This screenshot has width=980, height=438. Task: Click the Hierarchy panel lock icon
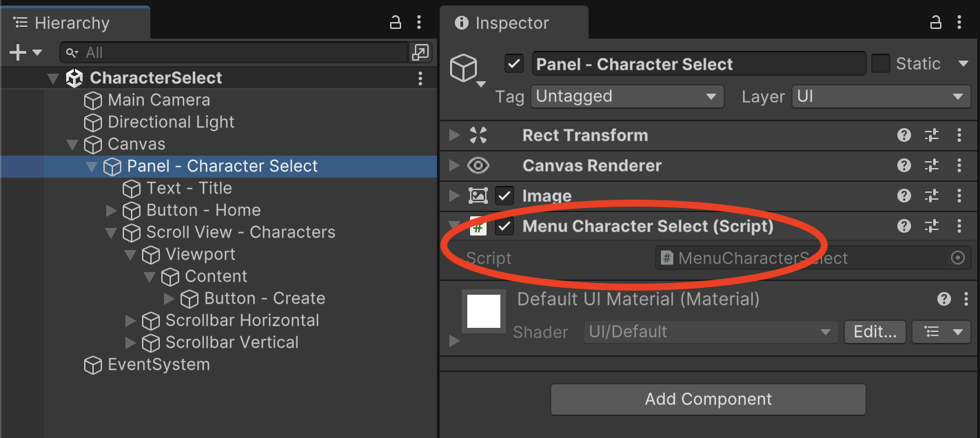pos(396,23)
